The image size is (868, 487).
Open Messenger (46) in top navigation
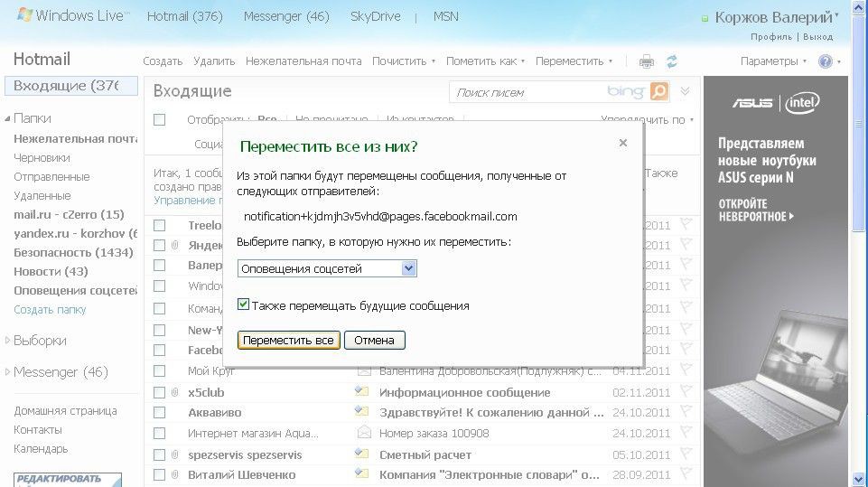coord(286,16)
